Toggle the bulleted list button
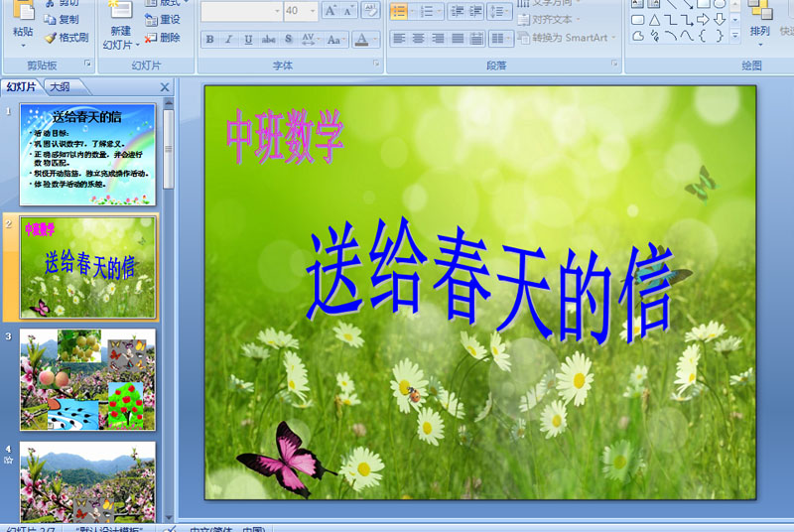Screen dimensions: 794x532 (x=399, y=11)
